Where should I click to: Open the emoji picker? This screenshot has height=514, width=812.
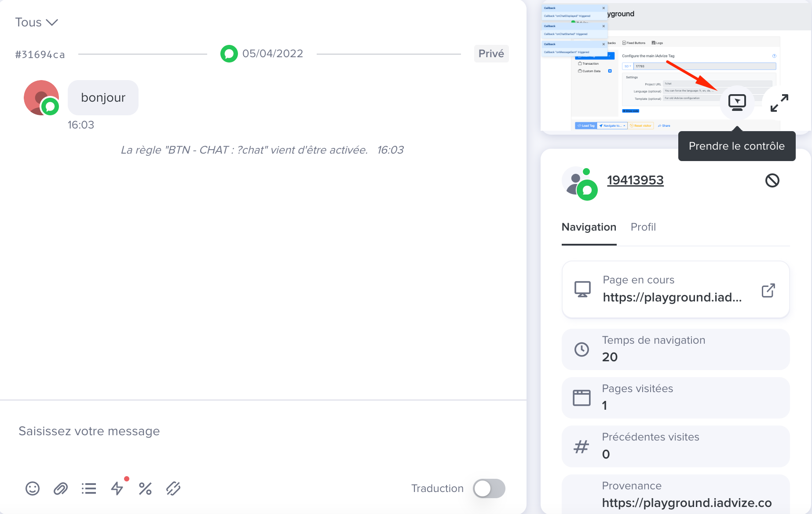(33, 488)
